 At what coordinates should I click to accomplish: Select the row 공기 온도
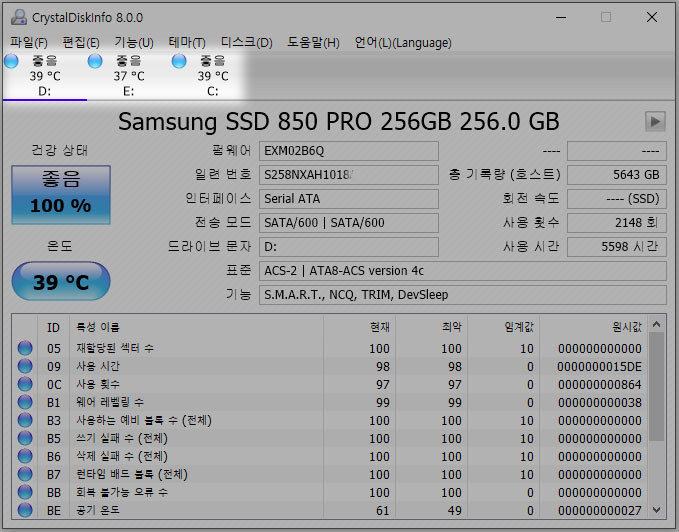[x=330, y=510]
